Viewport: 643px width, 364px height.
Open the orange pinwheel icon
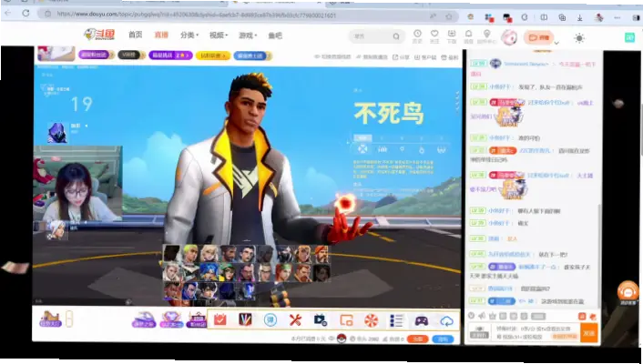tap(371, 320)
